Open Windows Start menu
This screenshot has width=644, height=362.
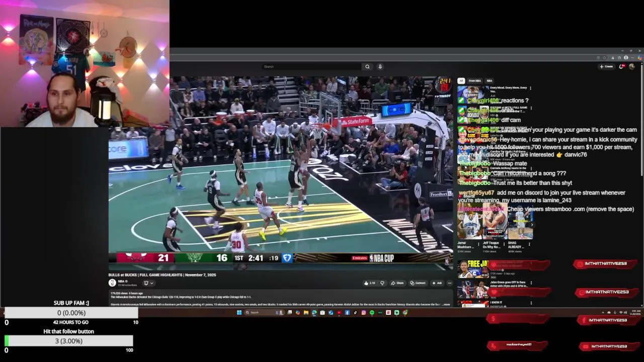(x=239, y=312)
